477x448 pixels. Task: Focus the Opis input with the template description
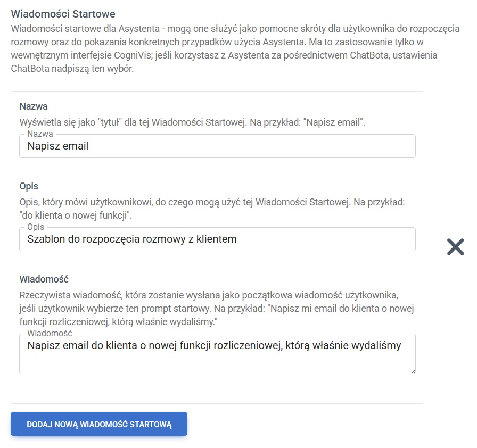pyautogui.click(x=217, y=239)
